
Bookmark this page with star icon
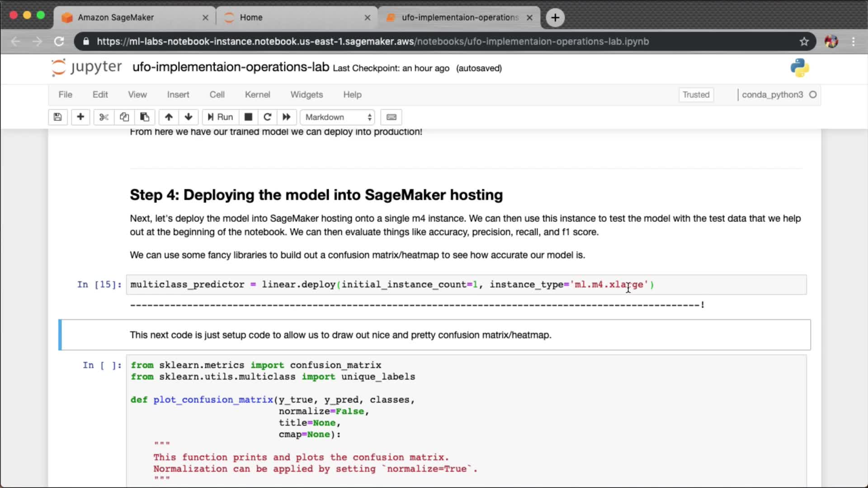pyautogui.click(x=804, y=42)
